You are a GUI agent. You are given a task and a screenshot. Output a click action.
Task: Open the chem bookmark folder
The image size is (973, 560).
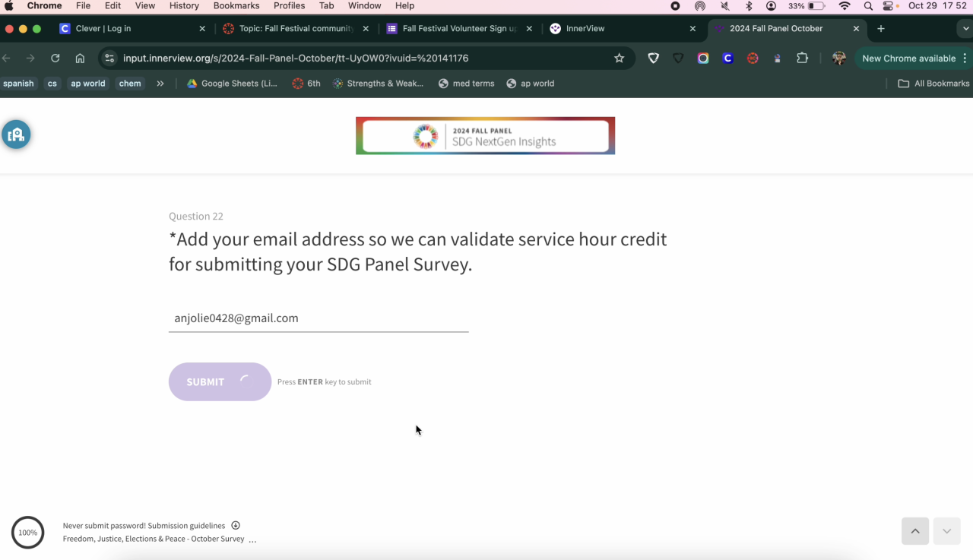pyautogui.click(x=130, y=84)
